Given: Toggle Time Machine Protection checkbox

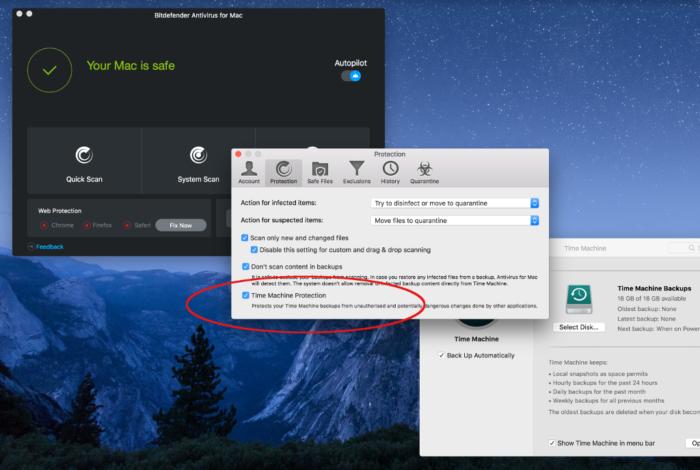Looking at the screenshot, I should [x=246, y=295].
